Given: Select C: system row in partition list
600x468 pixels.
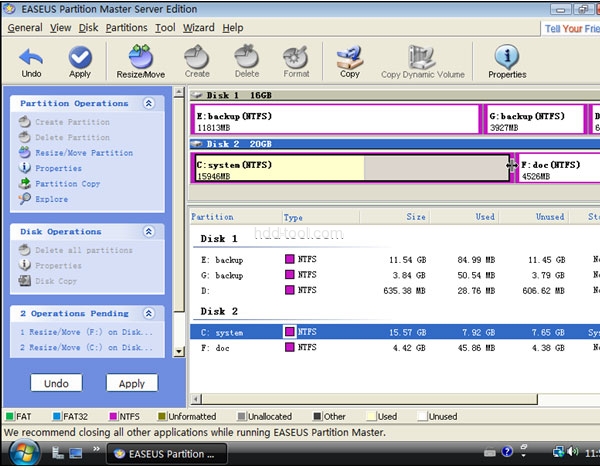Looking at the screenshot, I should 395,332.
